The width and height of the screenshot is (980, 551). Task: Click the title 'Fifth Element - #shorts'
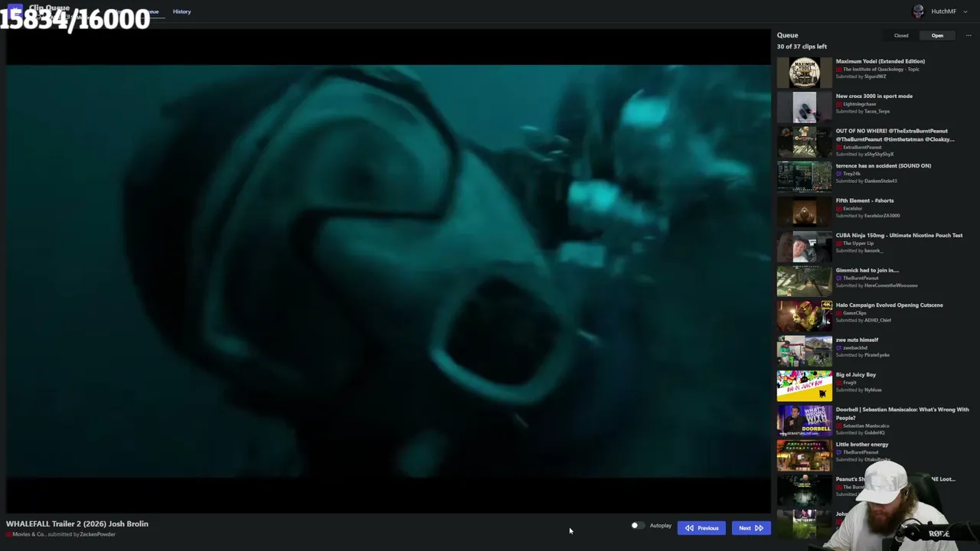pyautogui.click(x=865, y=201)
